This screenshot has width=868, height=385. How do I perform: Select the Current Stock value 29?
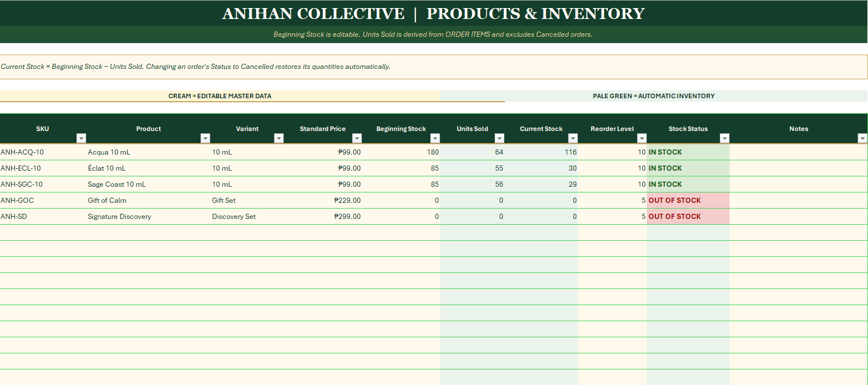pos(541,184)
